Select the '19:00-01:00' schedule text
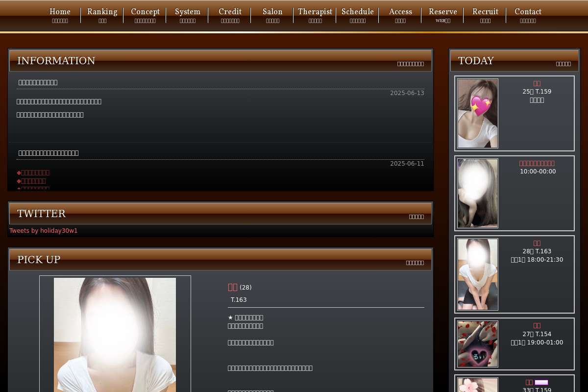 (545, 343)
